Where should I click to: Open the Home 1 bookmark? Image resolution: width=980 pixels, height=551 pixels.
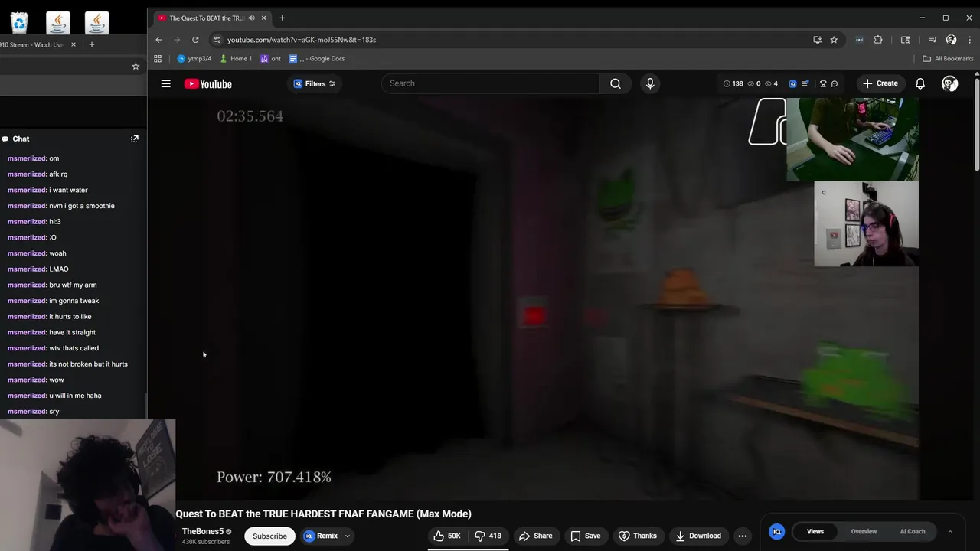pos(235,58)
